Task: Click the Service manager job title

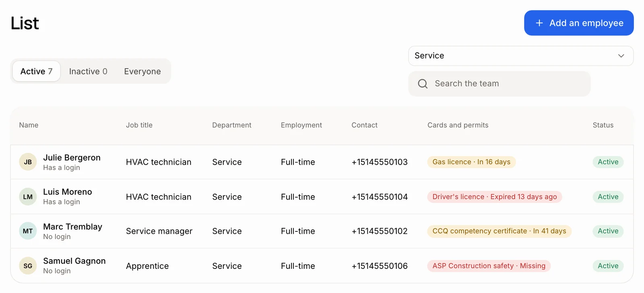Action: pyautogui.click(x=159, y=231)
